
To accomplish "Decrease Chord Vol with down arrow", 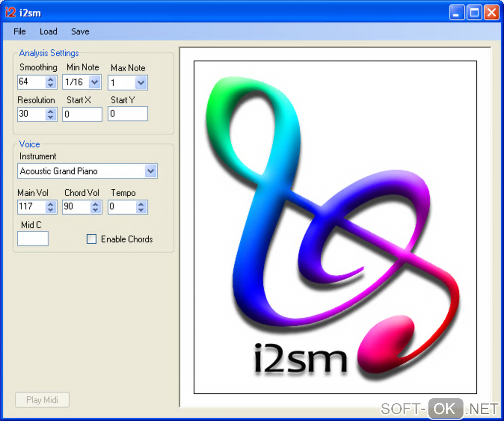I will 95,210.
